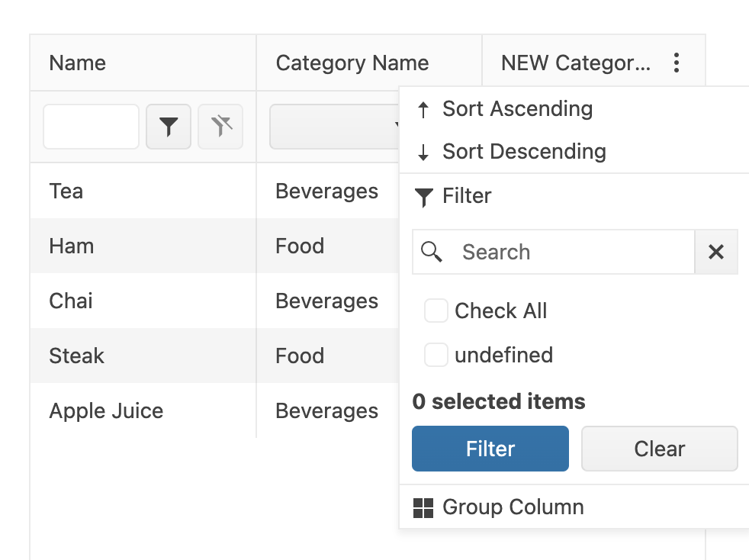Tick the Check All checkbox
The image size is (749, 560).
[x=436, y=311]
